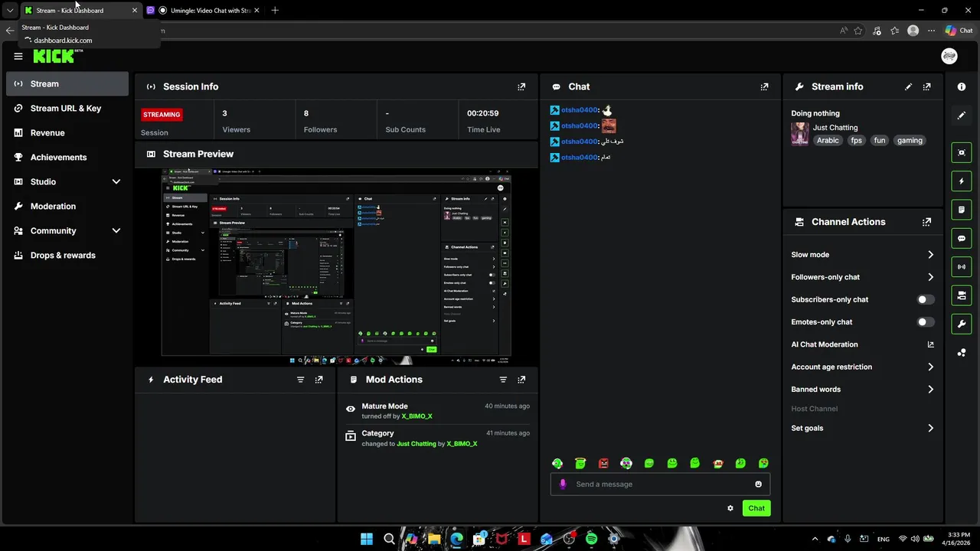The image size is (980, 551).
Task: Click the three-dots cluster icon in right sidebar
Action: [x=962, y=352]
